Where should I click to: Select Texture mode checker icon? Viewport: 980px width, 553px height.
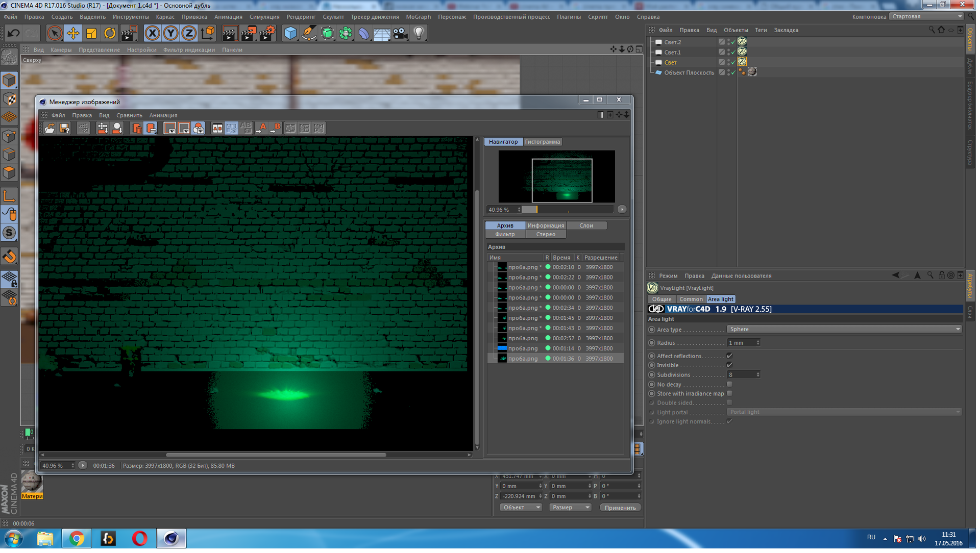pos(9,99)
